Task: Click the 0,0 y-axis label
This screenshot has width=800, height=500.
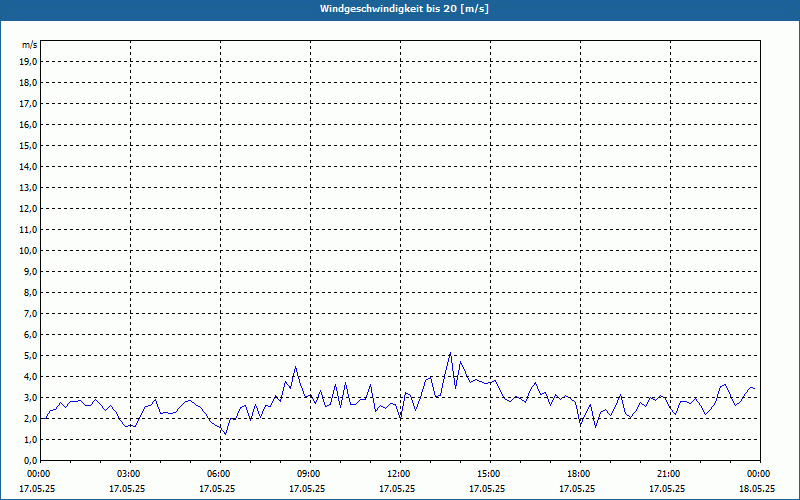Action: (30, 460)
